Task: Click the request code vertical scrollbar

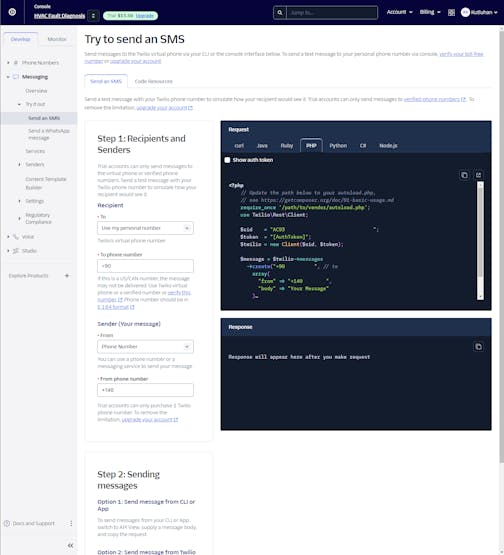Action: tap(480, 241)
